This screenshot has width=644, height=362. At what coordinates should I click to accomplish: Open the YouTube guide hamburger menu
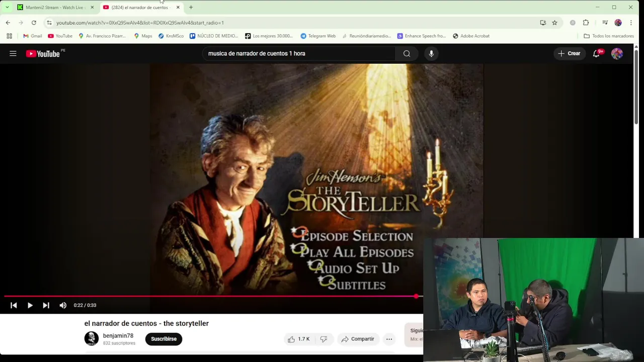click(13, 53)
